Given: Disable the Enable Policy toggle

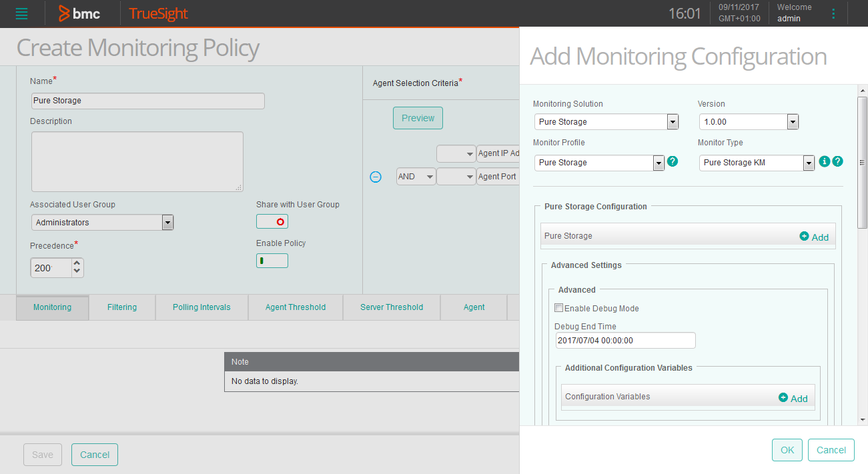Looking at the screenshot, I should [272, 260].
